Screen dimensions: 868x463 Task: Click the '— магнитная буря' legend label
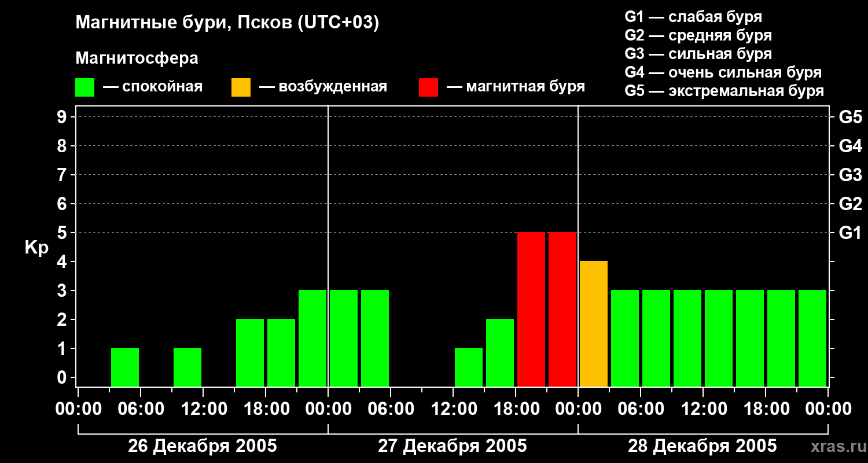click(x=516, y=87)
